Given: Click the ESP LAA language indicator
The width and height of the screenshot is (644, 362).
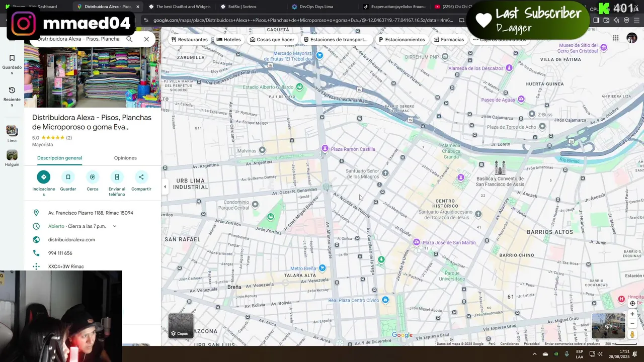Looking at the screenshot, I should [x=580, y=354].
